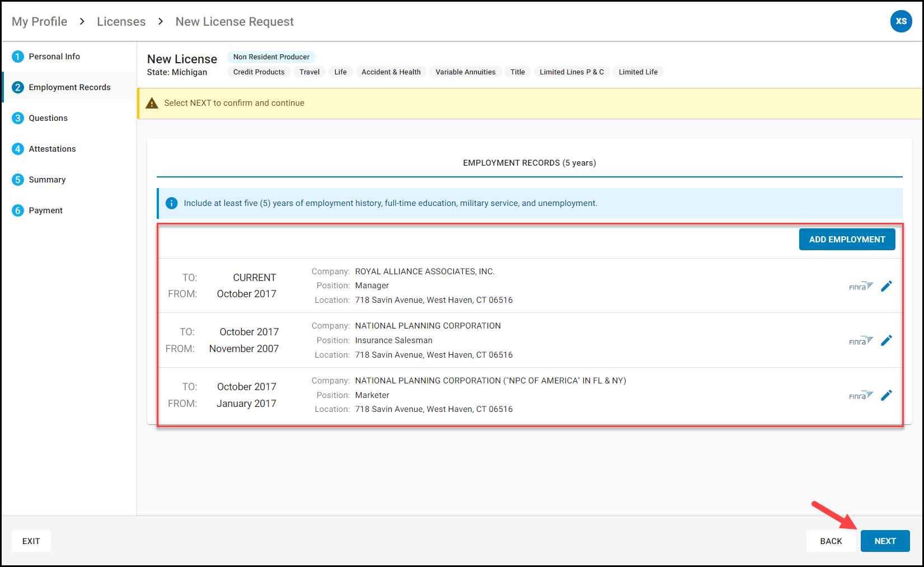Viewport: 924px width, 567px height.
Task: Click the Manager row's West Haven location
Action: (434, 300)
